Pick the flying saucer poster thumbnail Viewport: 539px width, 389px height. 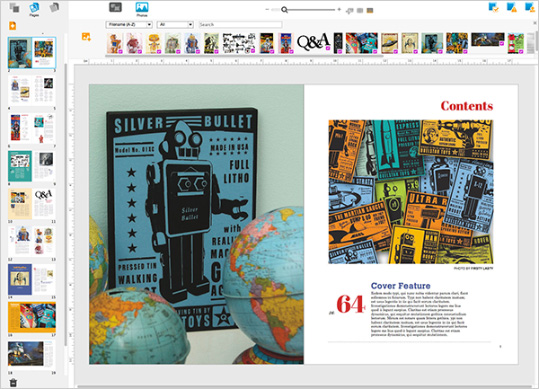389,43
